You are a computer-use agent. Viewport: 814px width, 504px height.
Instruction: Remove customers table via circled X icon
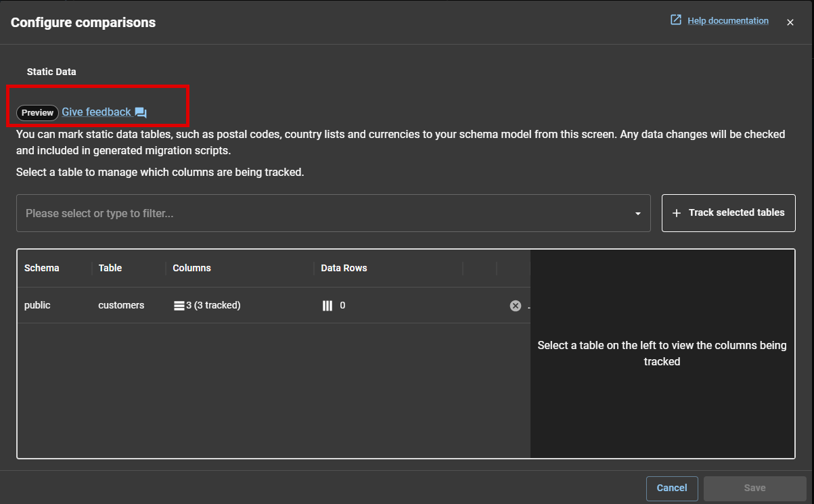coord(515,306)
